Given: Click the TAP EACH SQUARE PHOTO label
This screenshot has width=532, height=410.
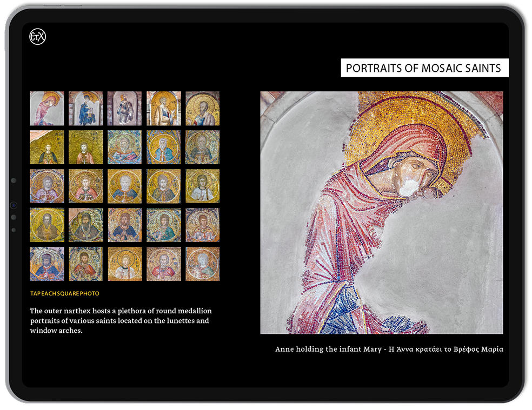Looking at the screenshot, I should click(64, 293).
